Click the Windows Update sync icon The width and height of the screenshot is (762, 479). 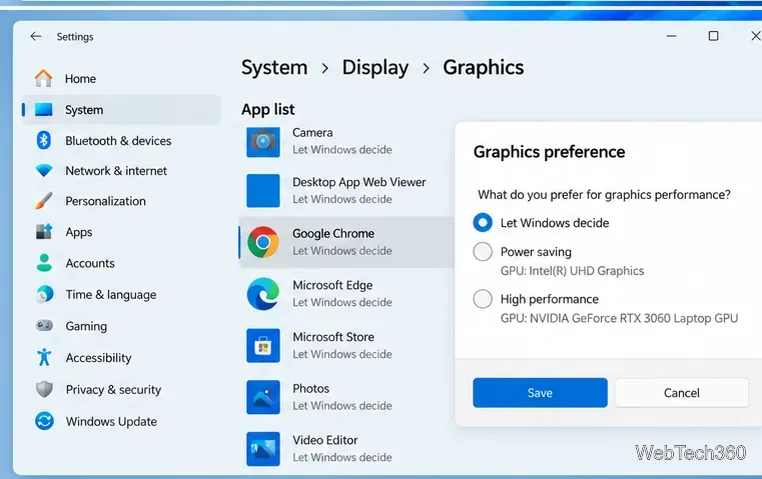pos(44,421)
